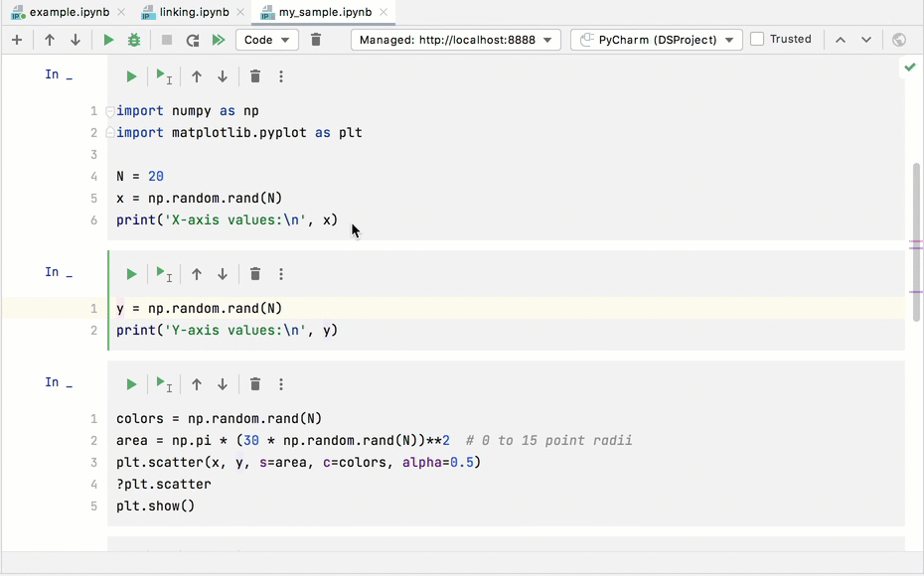The height and width of the screenshot is (576, 924).
Task: Toggle the Trusted checkbox
Action: pyautogui.click(x=757, y=40)
